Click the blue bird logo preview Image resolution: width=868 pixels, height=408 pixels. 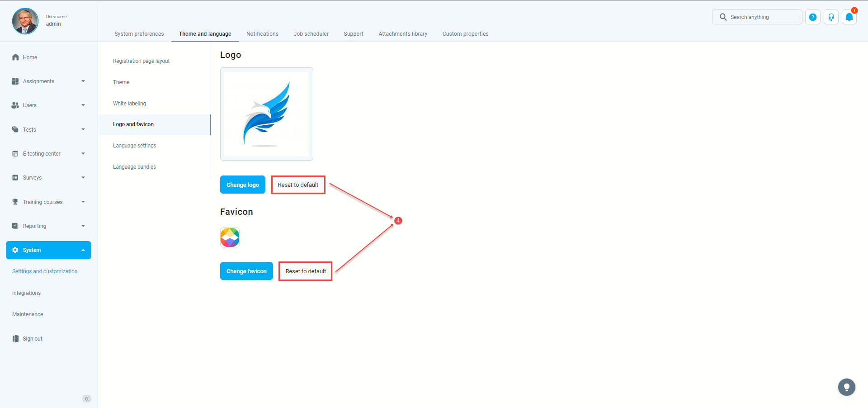(267, 114)
